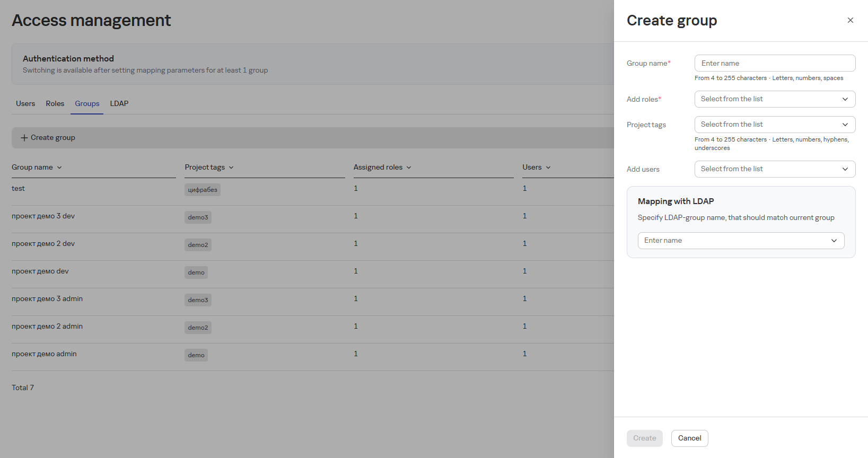Expand the LDAP group name combo box
This screenshot has height=458, width=868.
(740, 241)
